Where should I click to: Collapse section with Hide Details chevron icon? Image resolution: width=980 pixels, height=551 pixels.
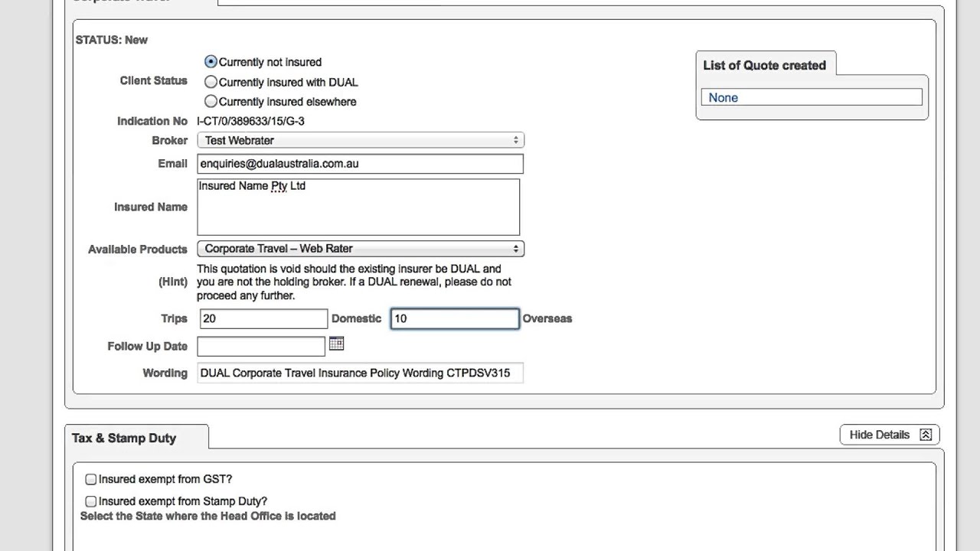(925, 435)
